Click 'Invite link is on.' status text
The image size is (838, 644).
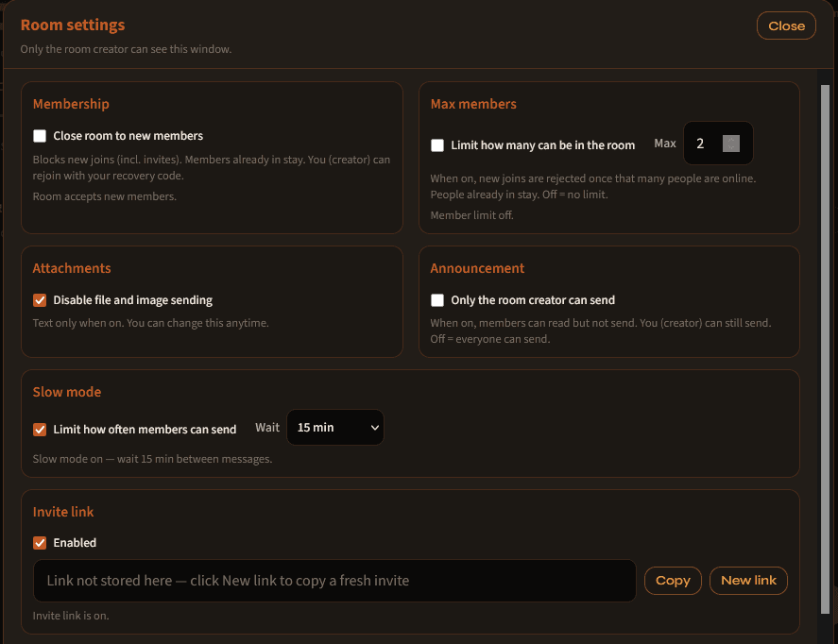(x=71, y=616)
